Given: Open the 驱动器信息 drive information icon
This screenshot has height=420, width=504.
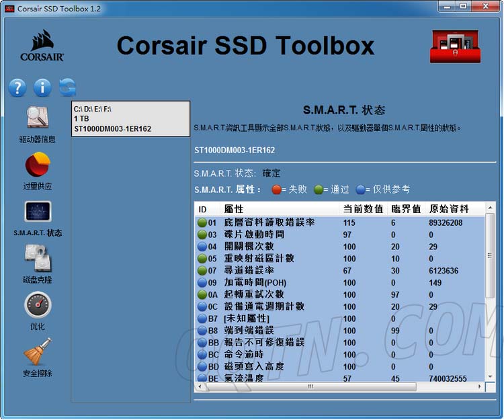Looking at the screenshot, I should [38, 118].
